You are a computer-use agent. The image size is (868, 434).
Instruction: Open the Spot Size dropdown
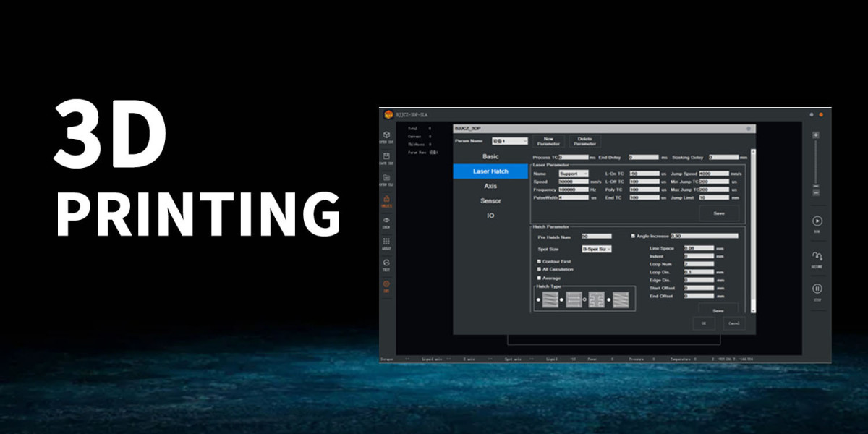597,249
